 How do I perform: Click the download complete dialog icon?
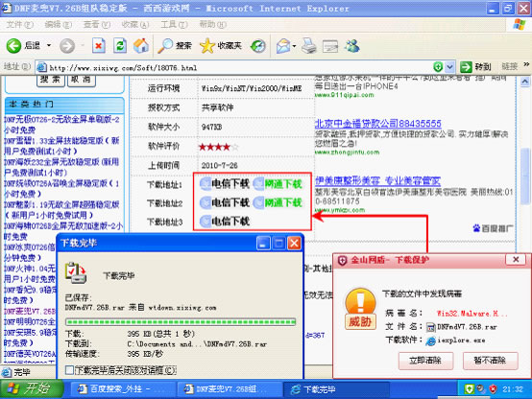[x=75, y=273]
